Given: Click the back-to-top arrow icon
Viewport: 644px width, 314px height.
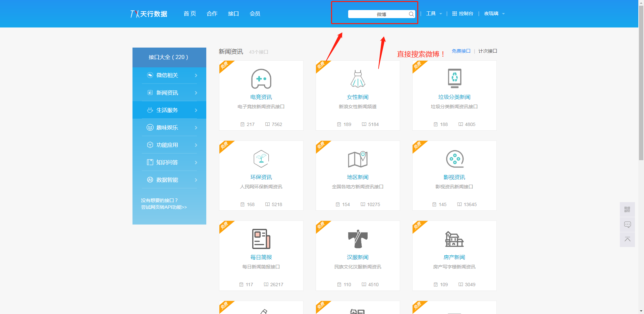Looking at the screenshot, I should [x=627, y=239].
